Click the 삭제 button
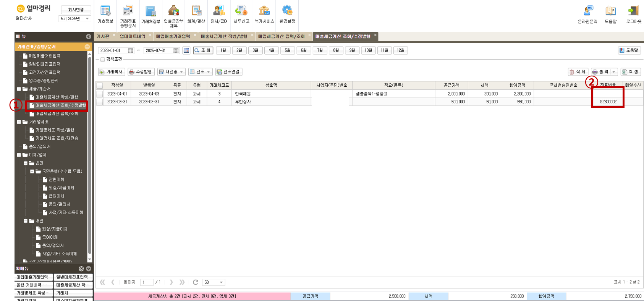Image resolution: width=644 pixels, height=301 pixels. [x=578, y=72]
